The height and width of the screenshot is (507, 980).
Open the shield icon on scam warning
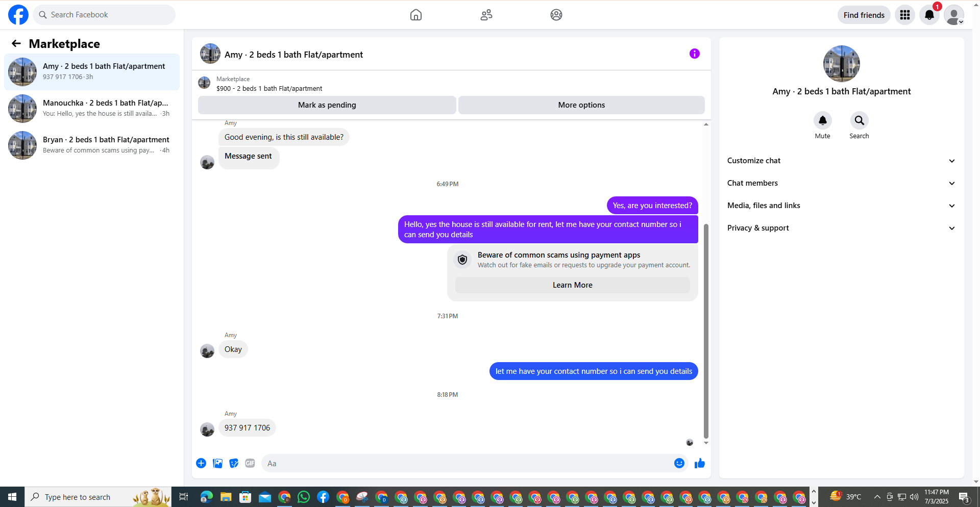[462, 260]
